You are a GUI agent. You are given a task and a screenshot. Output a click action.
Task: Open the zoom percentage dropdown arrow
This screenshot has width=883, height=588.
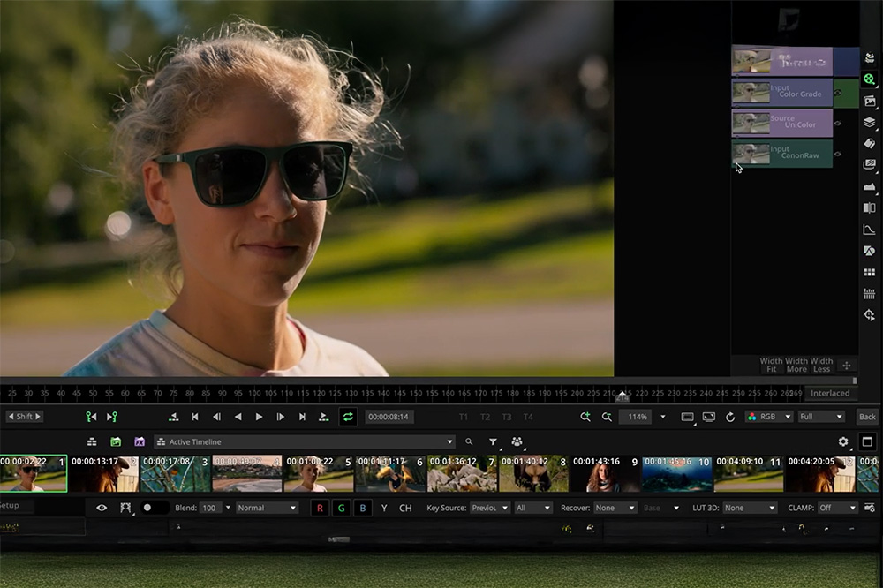tap(663, 417)
